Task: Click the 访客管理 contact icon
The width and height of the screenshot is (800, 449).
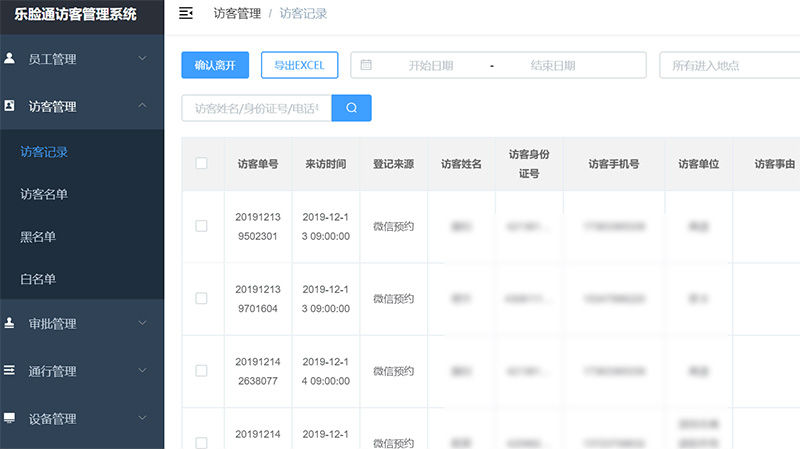Action: click(10, 106)
